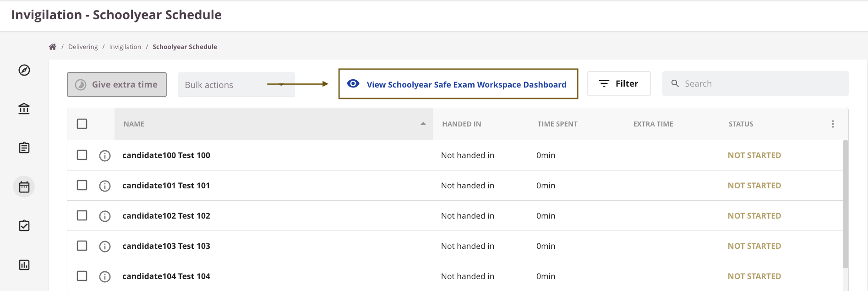Sort by the NAME column header
This screenshot has height=291, width=868.
pyautogui.click(x=273, y=124)
